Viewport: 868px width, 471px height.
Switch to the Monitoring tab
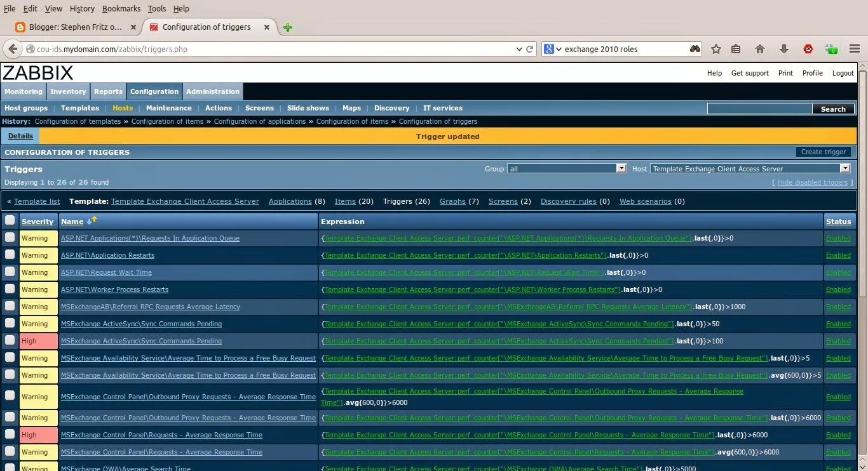point(24,91)
